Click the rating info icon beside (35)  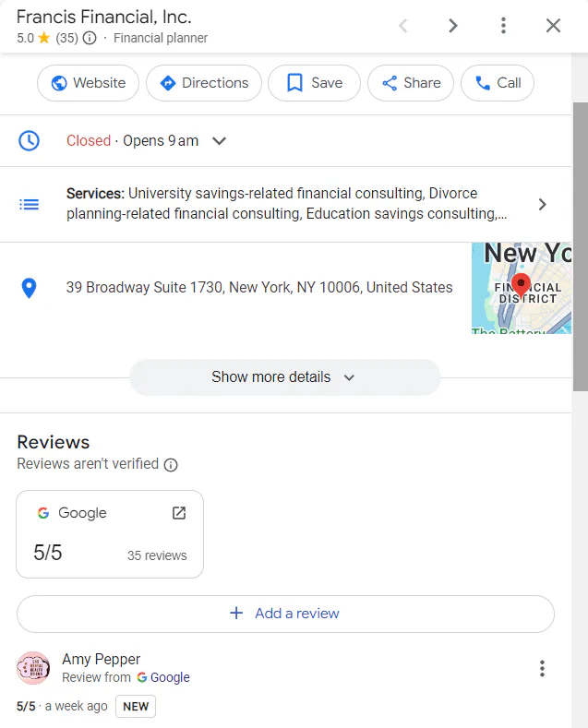tap(90, 38)
